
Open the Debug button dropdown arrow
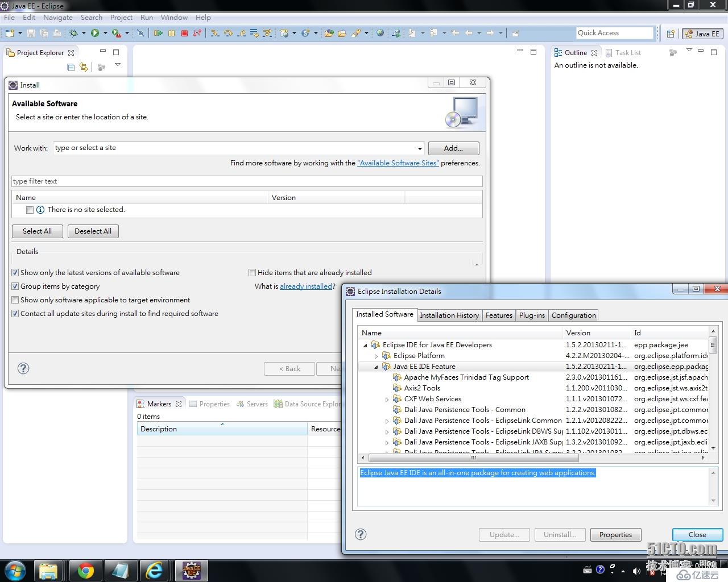84,33
